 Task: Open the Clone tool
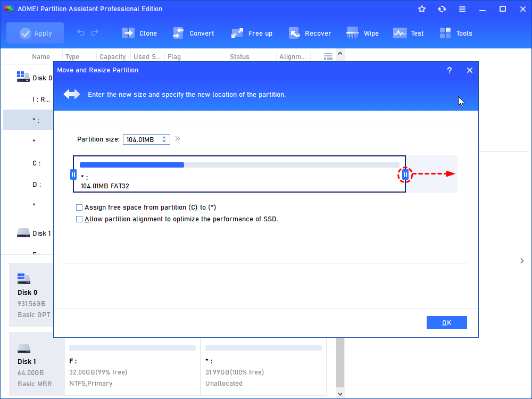[139, 33]
